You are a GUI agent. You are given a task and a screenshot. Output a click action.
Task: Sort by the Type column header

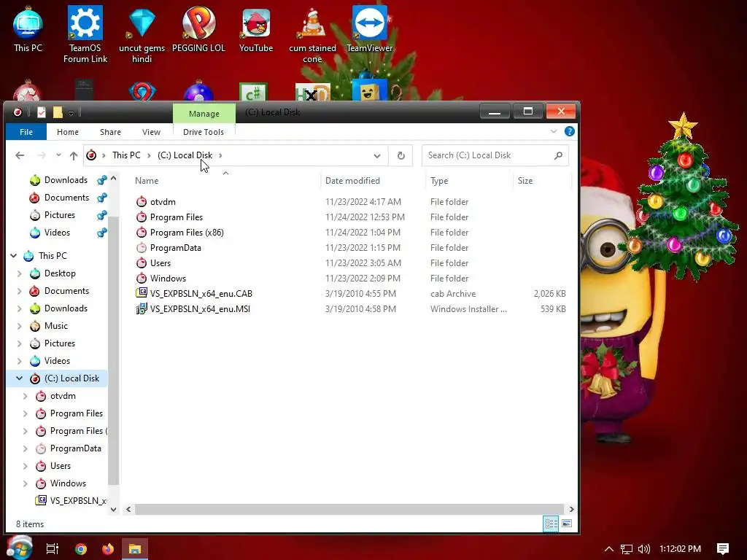point(469,181)
